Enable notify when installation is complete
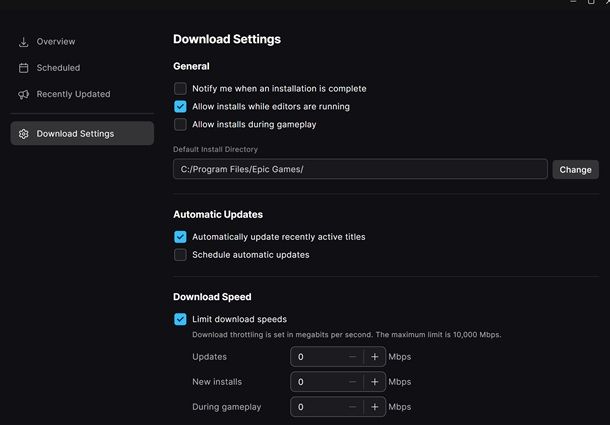610x425 pixels. (x=180, y=88)
